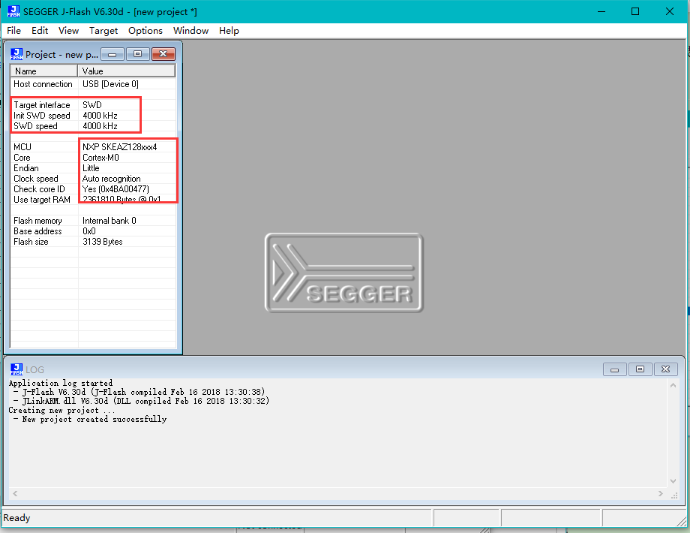Close the LOG window

tap(665, 369)
